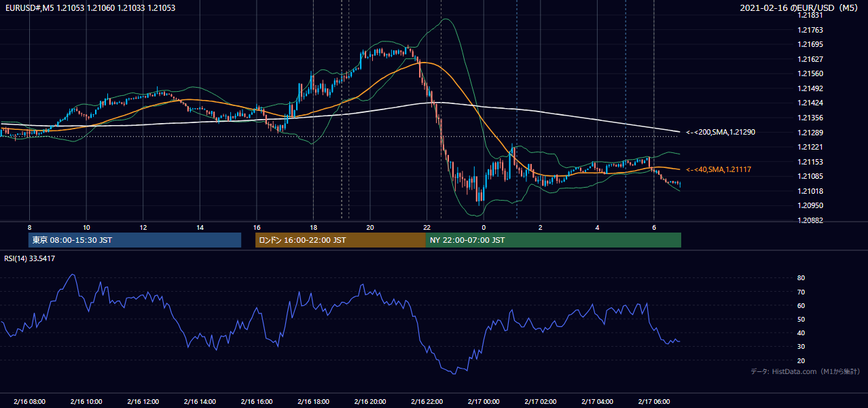Image resolution: width=868 pixels, height=408 pixels.
Task: Click price level 1.21221 on the axis
Action: pos(811,147)
